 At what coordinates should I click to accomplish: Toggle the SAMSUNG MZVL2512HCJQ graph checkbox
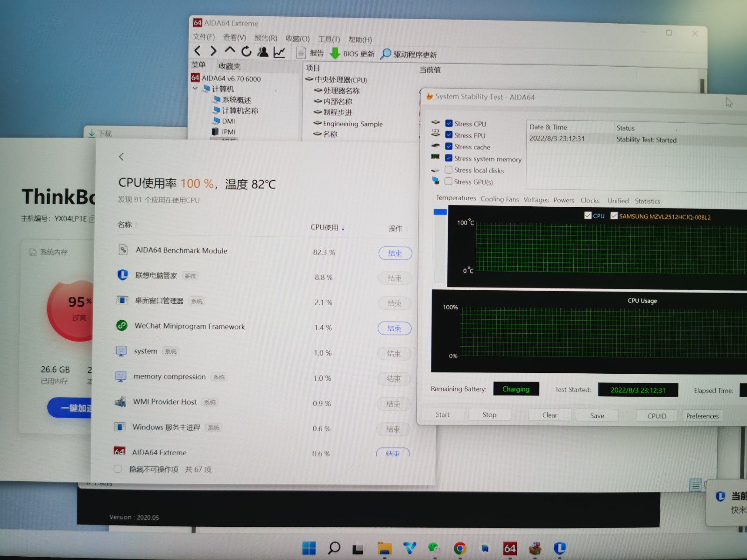(614, 216)
